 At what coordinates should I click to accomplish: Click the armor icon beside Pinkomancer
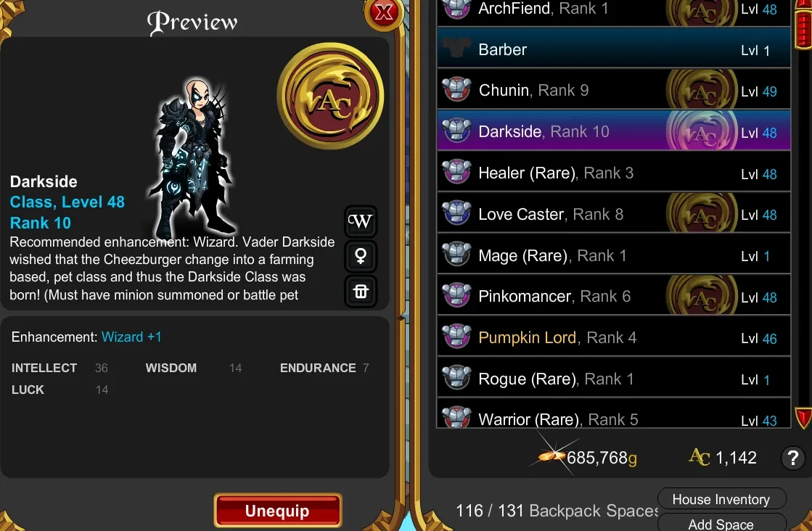click(456, 296)
